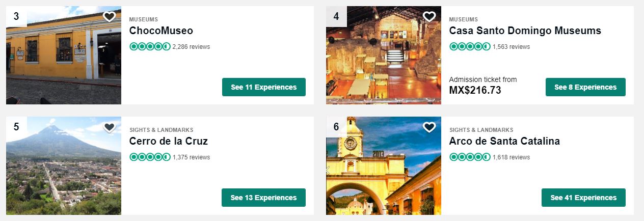644x221 pixels.
Task: View Cerro de la Cruz volcano photo
Action: tap(64, 165)
